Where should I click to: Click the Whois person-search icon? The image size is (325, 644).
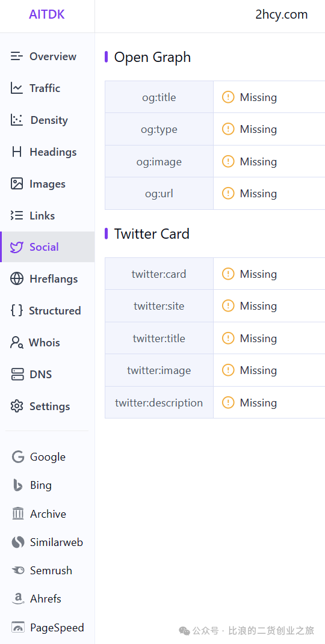point(17,343)
